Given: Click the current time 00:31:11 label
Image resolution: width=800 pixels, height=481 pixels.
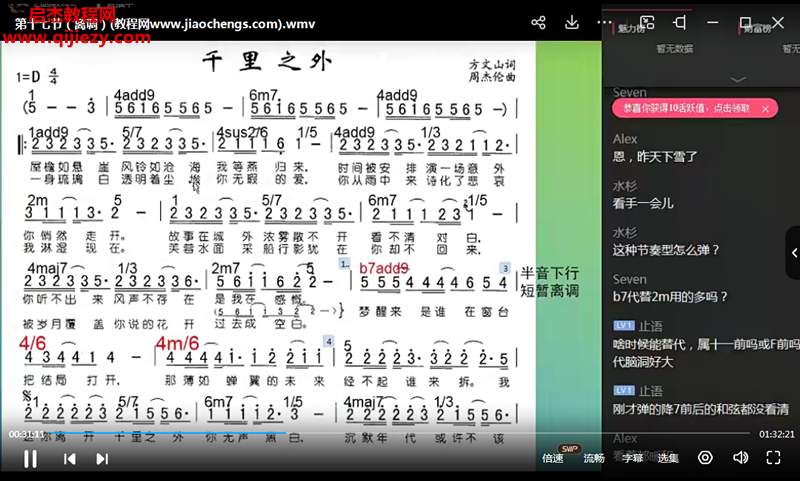Looking at the screenshot, I should point(26,434).
